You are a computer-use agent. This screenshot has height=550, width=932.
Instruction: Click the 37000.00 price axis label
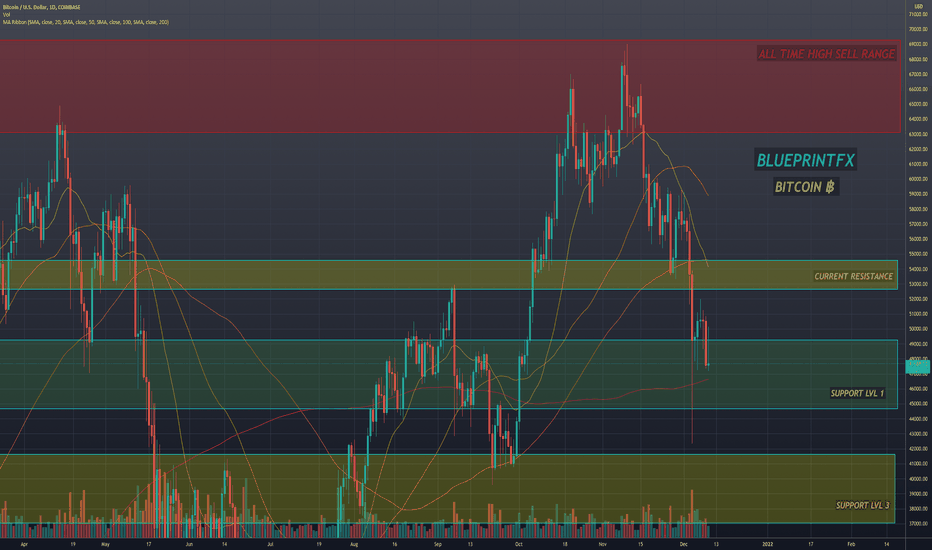click(x=918, y=524)
